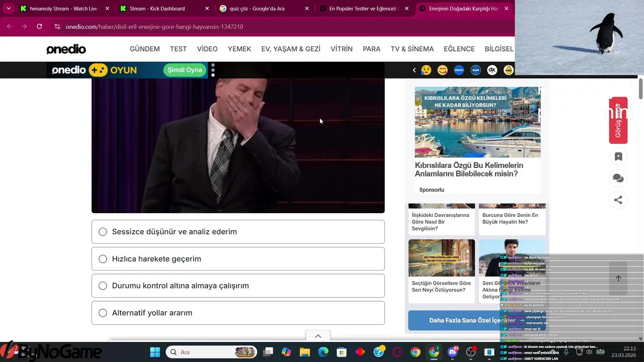The height and width of the screenshot is (362, 644).
Task: Click the Philips brand icon
Action: 459,70
